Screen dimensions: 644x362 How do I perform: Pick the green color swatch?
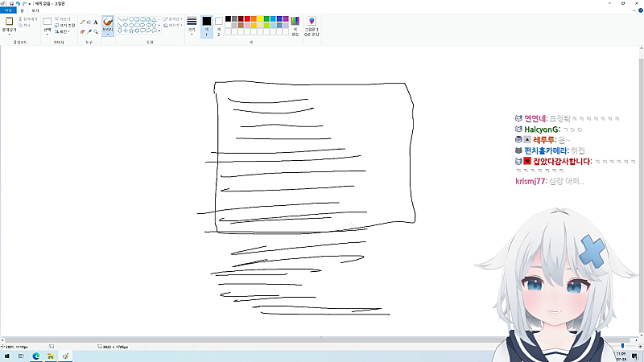pos(266,19)
